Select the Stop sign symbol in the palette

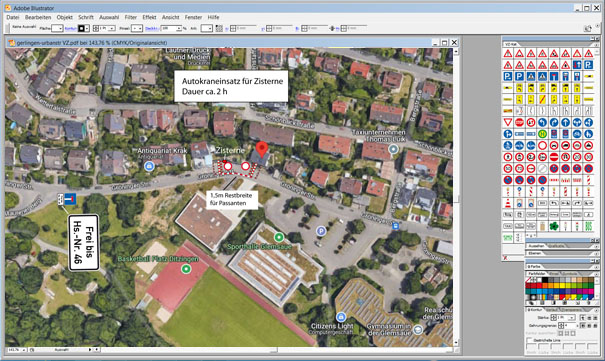coord(520,122)
